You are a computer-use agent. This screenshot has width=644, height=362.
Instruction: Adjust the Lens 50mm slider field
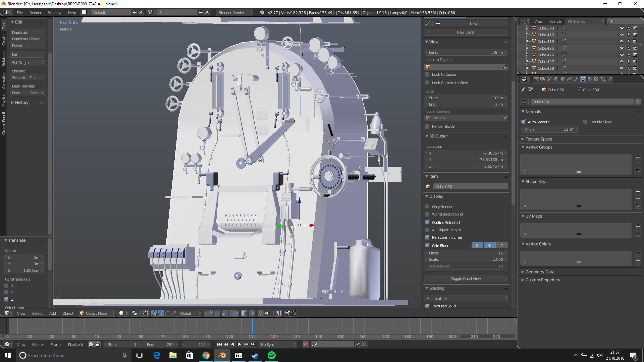(466, 52)
